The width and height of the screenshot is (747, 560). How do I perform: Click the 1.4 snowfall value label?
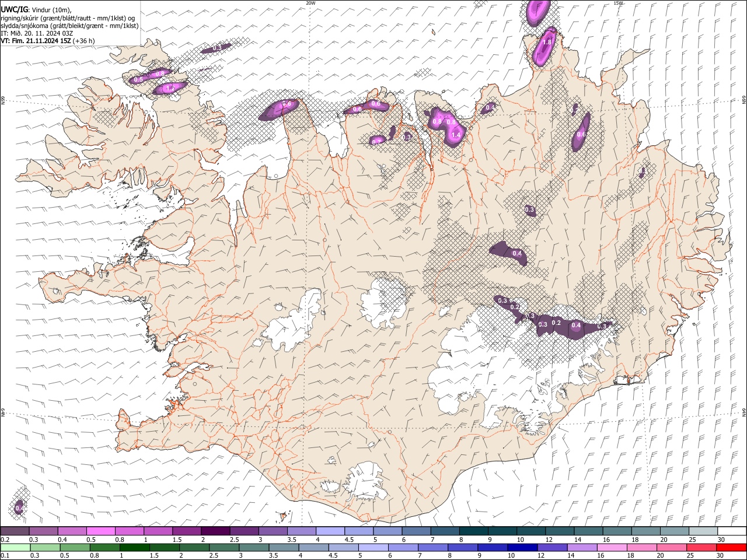(x=456, y=135)
